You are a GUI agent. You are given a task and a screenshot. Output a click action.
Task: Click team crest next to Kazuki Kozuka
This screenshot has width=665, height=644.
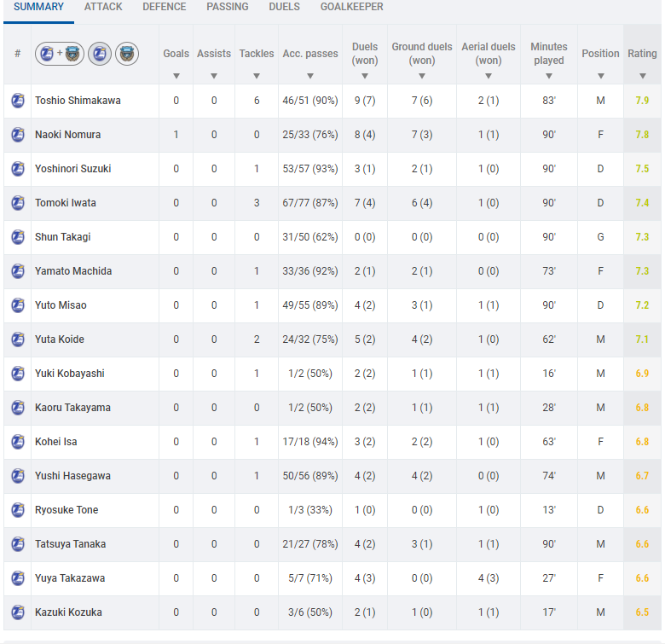[17, 612]
